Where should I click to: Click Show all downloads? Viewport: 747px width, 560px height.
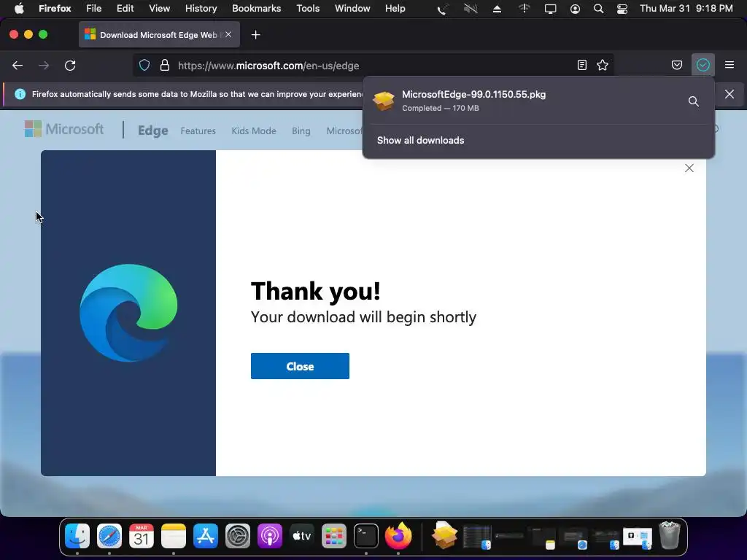[421, 141]
